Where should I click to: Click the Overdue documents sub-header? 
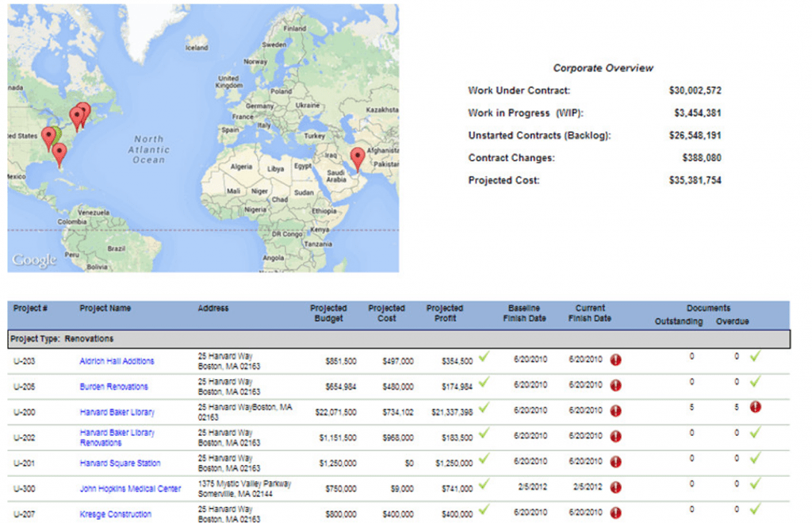[x=732, y=321]
